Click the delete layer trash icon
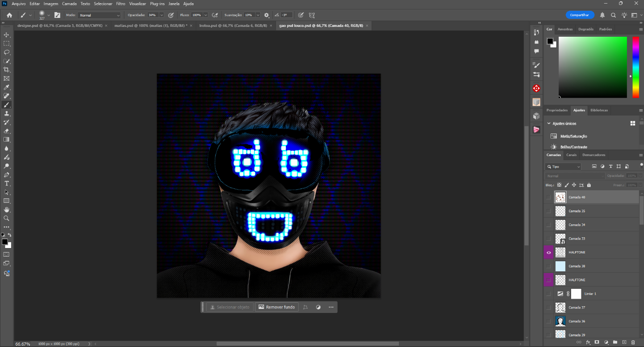Screen dimensions: 644x347 633,342
